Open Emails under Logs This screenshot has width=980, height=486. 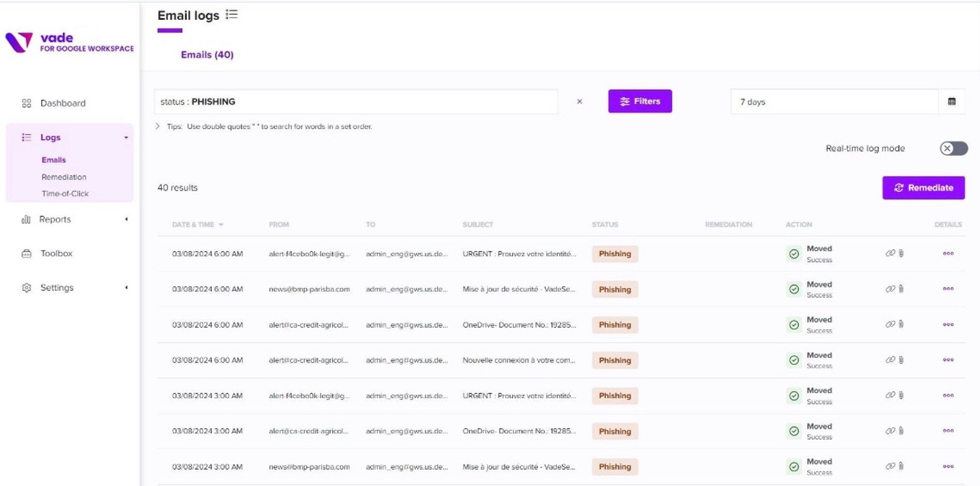tap(54, 160)
